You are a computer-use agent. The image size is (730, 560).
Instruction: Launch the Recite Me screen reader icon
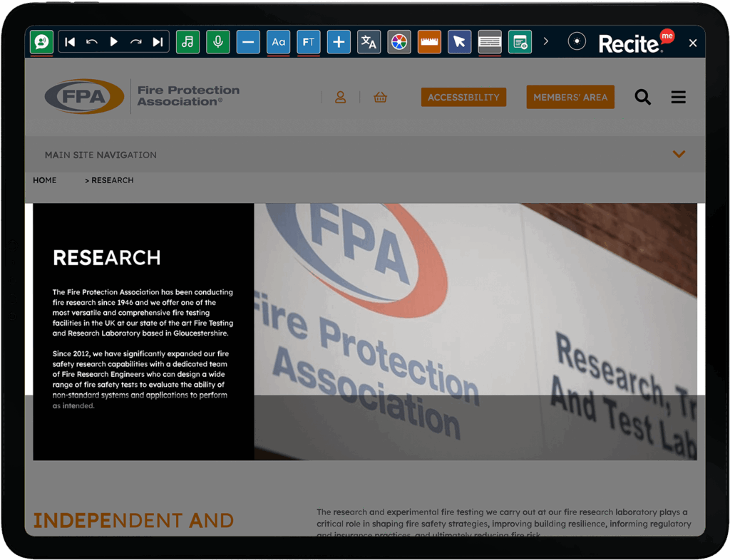pos(41,42)
